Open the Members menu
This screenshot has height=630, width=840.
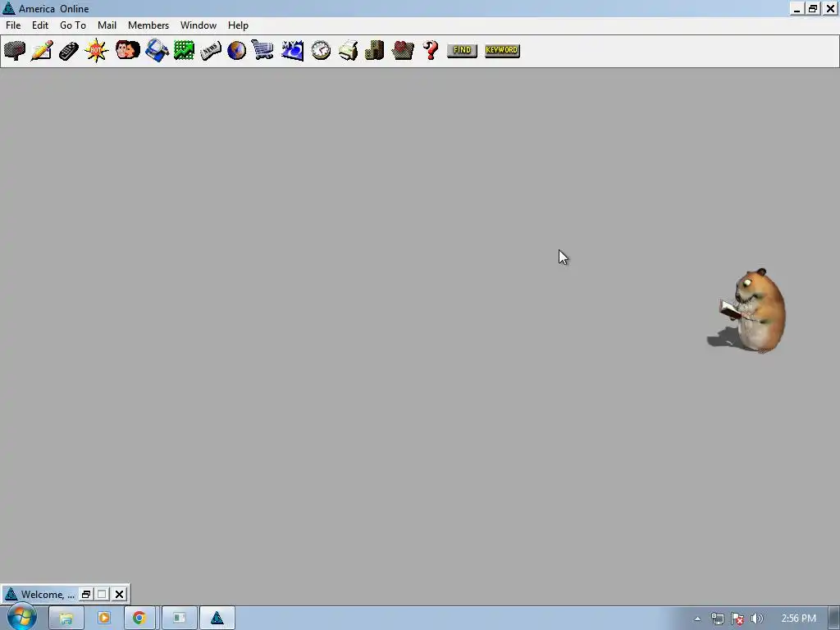(x=148, y=25)
